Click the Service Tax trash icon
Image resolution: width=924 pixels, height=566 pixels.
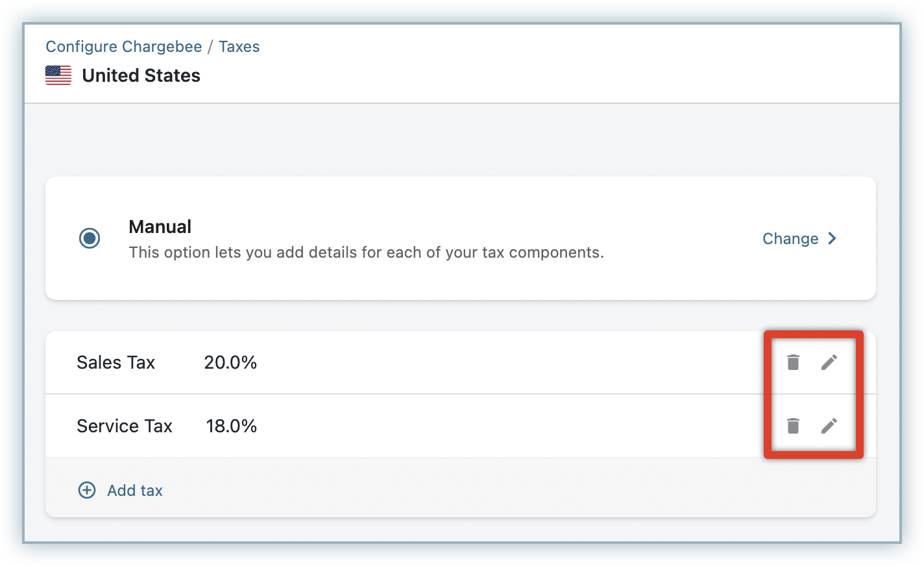pos(793,426)
